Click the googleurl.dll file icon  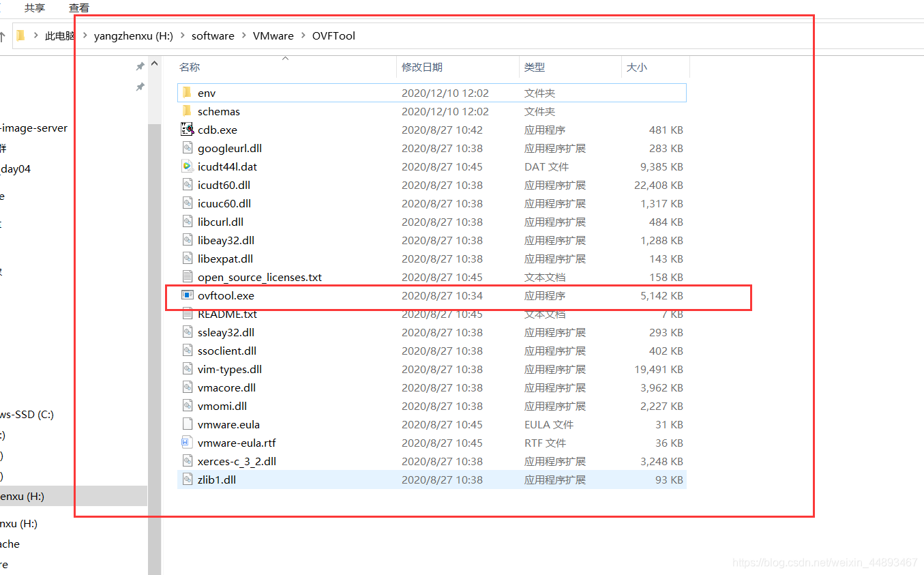188,147
